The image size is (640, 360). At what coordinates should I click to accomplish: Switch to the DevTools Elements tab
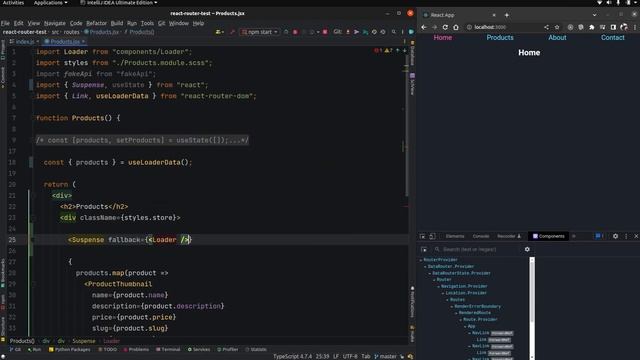(x=455, y=236)
